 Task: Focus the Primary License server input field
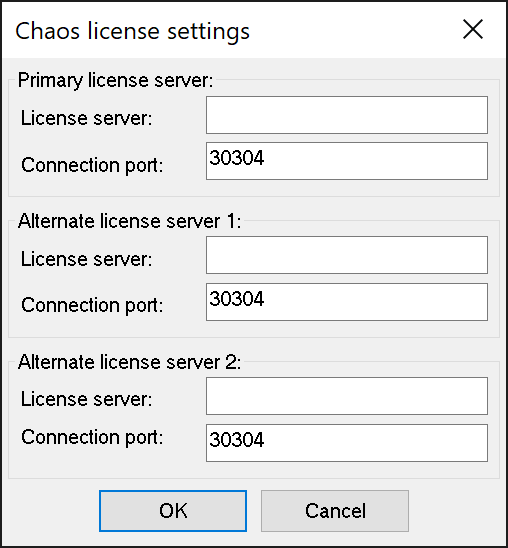pos(347,115)
